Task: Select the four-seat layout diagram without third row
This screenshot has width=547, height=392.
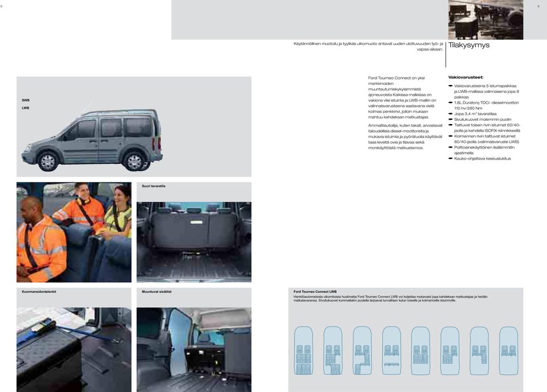Action: pos(450,350)
